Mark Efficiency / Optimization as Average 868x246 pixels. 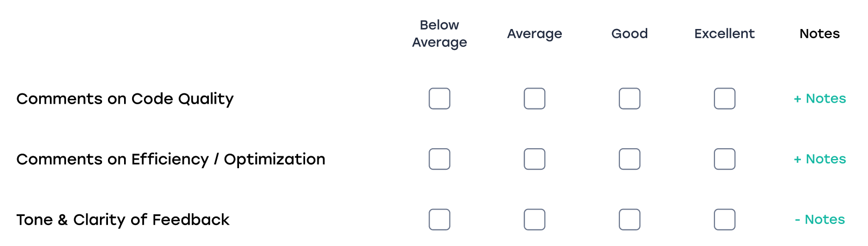point(534,159)
